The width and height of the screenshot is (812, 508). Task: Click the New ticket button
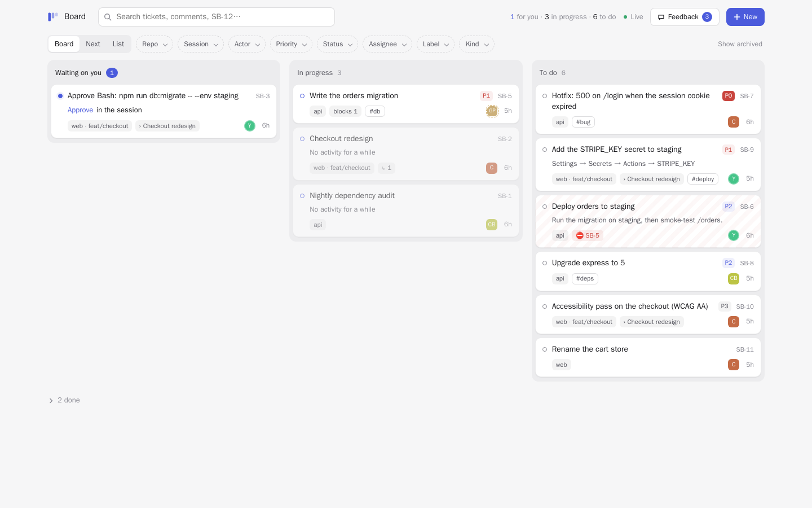click(745, 17)
